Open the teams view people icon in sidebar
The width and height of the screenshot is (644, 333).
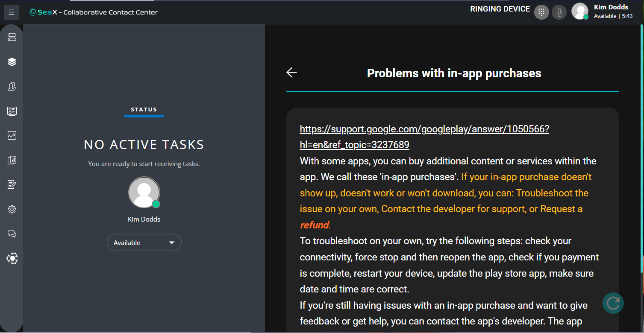pyautogui.click(x=12, y=87)
